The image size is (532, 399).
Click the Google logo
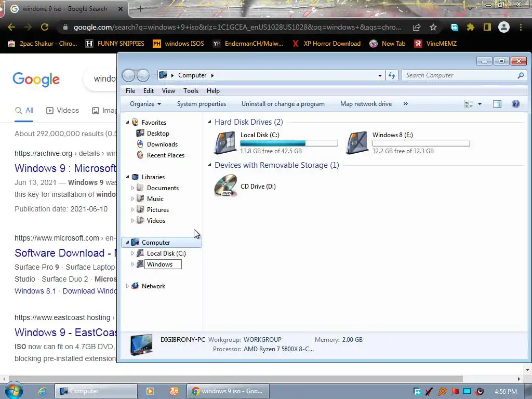pyautogui.click(x=36, y=79)
